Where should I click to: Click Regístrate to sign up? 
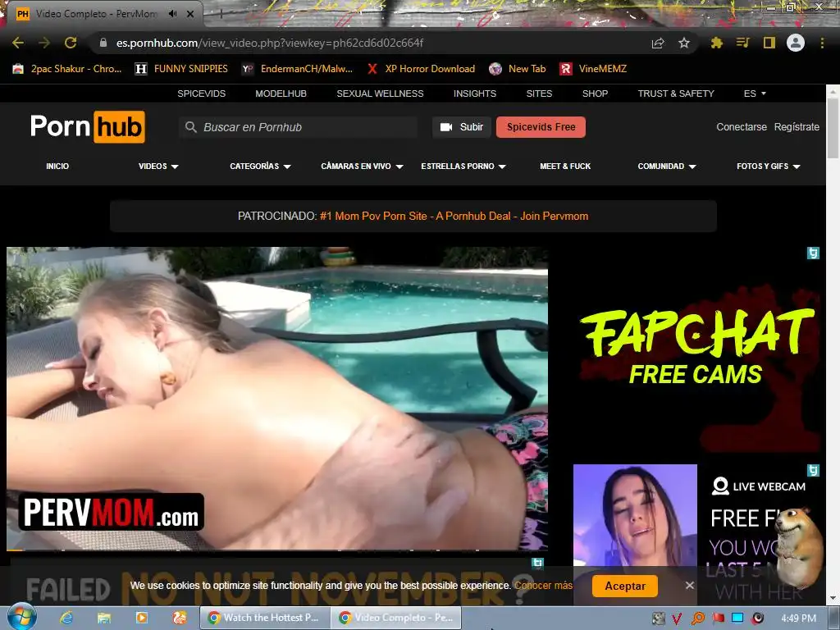(x=797, y=127)
